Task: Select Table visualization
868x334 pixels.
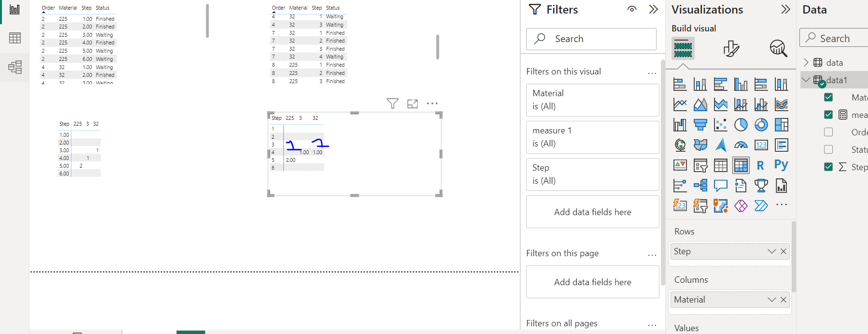Action: tap(720, 165)
